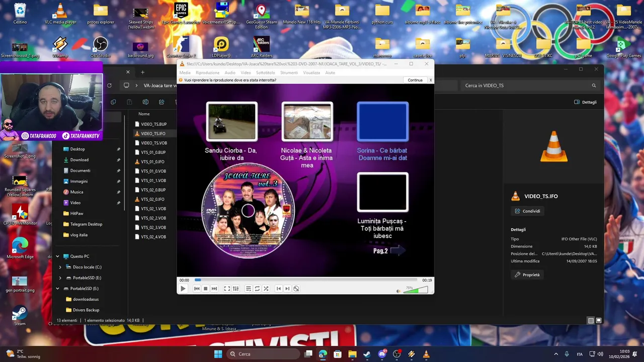Viewport: 644px width, 362px height.
Task: Select VTS_01_0.IFO file in Explorer
Action: click(152, 162)
